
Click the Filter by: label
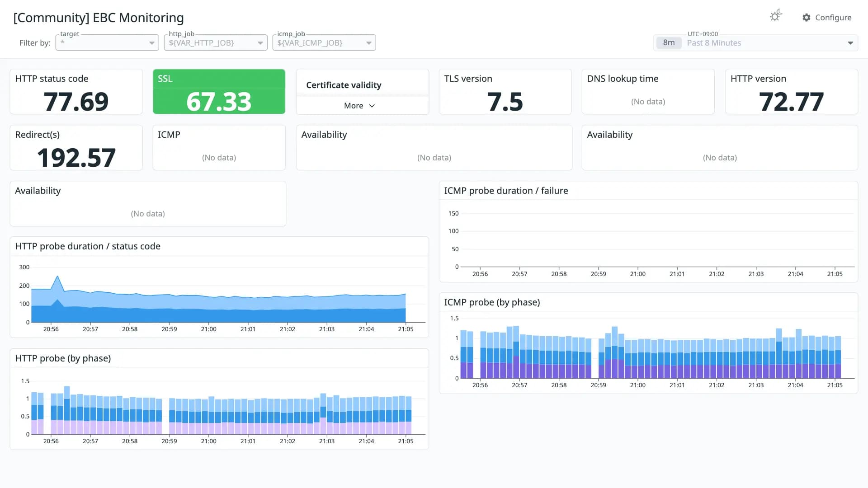[x=35, y=43]
